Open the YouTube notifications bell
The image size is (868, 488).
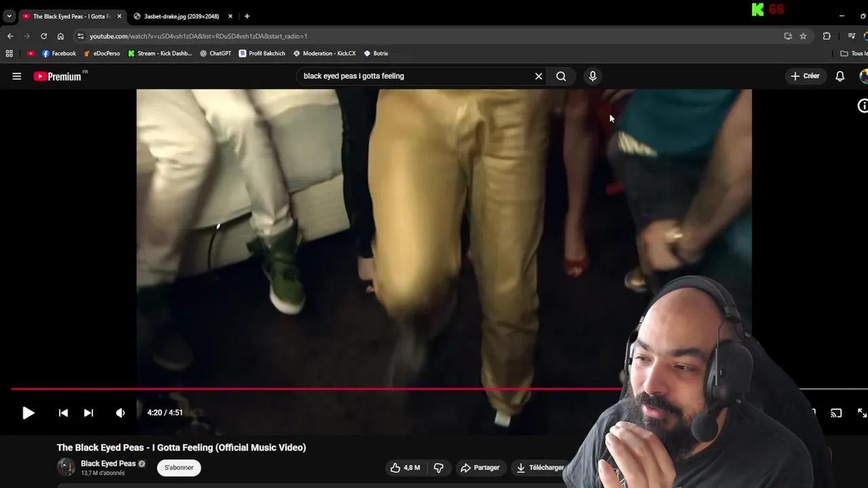pyautogui.click(x=840, y=76)
